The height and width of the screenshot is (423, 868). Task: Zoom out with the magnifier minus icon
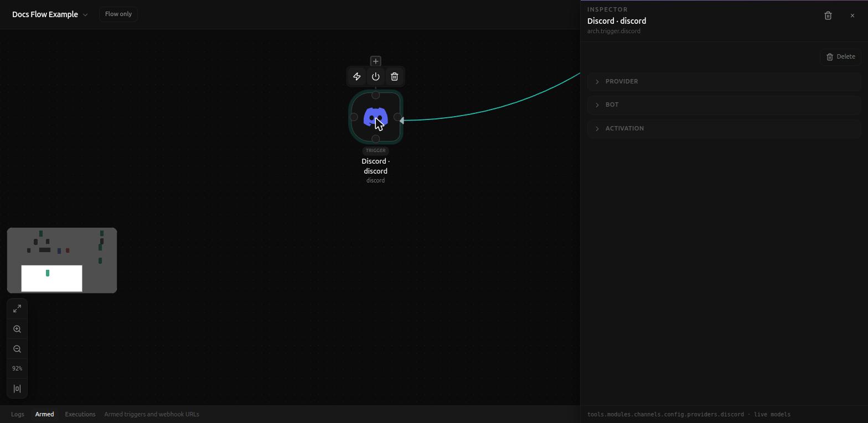coord(17,349)
